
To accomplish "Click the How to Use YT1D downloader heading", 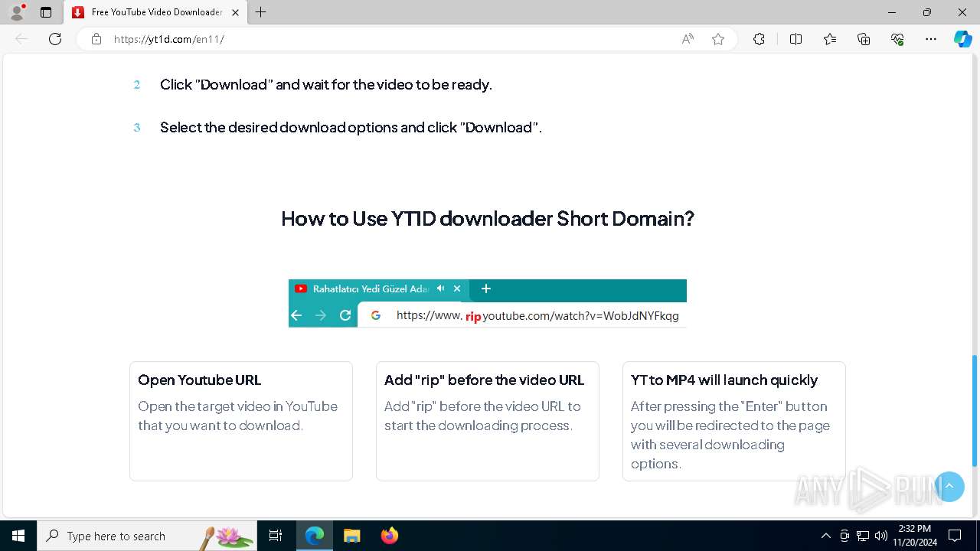I will tap(488, 219).
